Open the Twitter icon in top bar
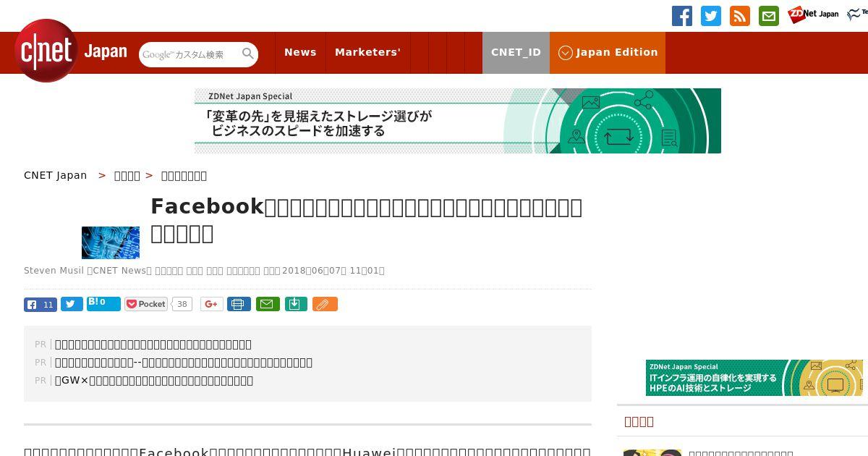 pos(711,16)
